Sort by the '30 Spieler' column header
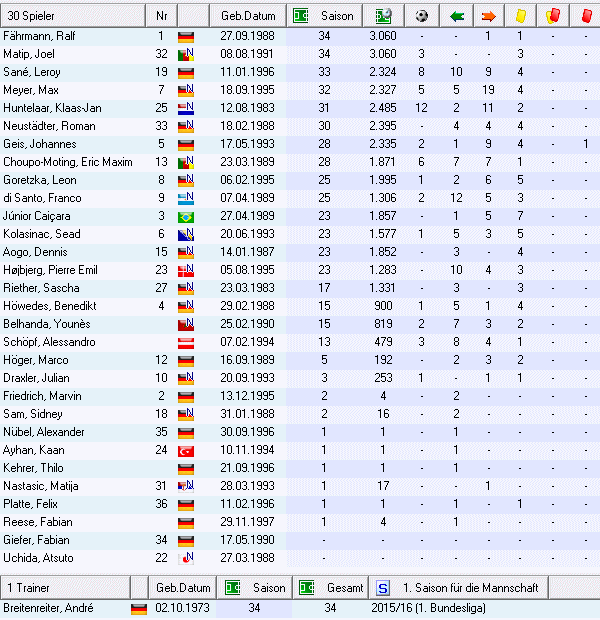The width and height of the screenshot is (600, 620). (x=73, y=16)
